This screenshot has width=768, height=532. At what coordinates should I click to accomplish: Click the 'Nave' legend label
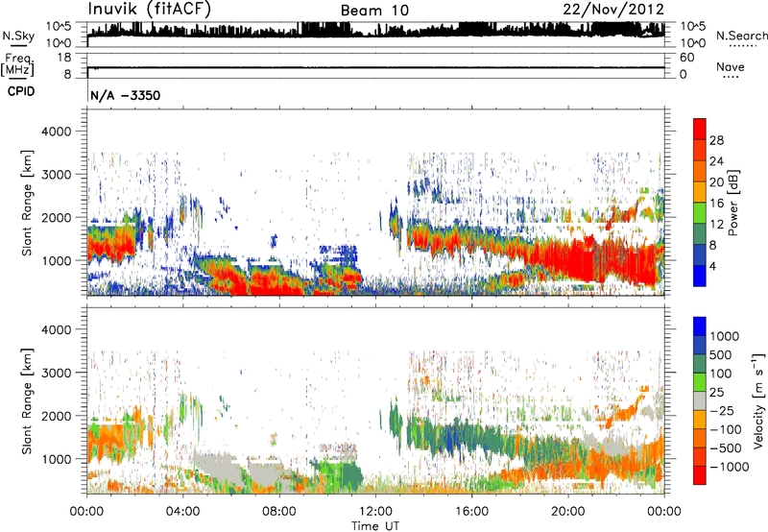coord(731,67)
